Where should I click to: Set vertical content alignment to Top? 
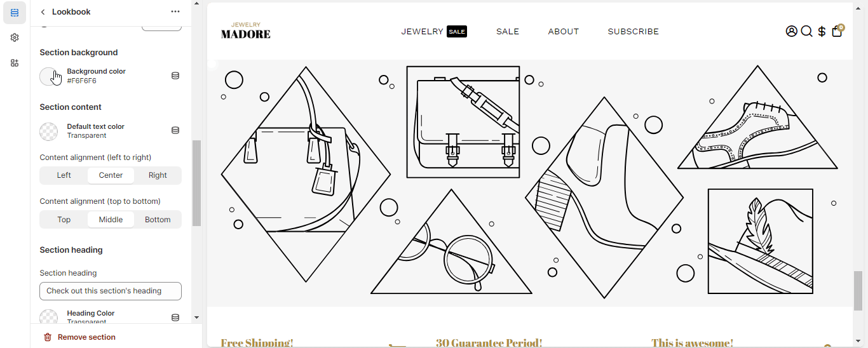[64, 220]
